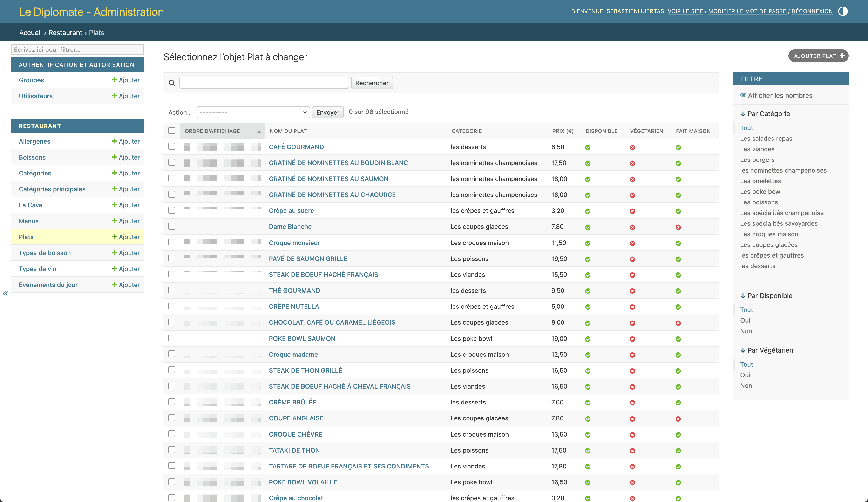
Task: Open Boissons in the sidebar
Action: (x=32, y=157)
